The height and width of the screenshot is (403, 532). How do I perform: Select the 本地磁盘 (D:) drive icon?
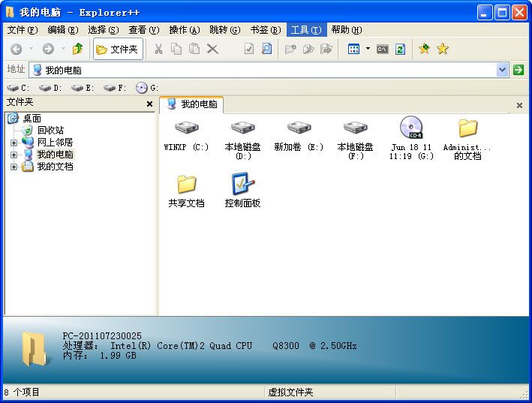242,128
